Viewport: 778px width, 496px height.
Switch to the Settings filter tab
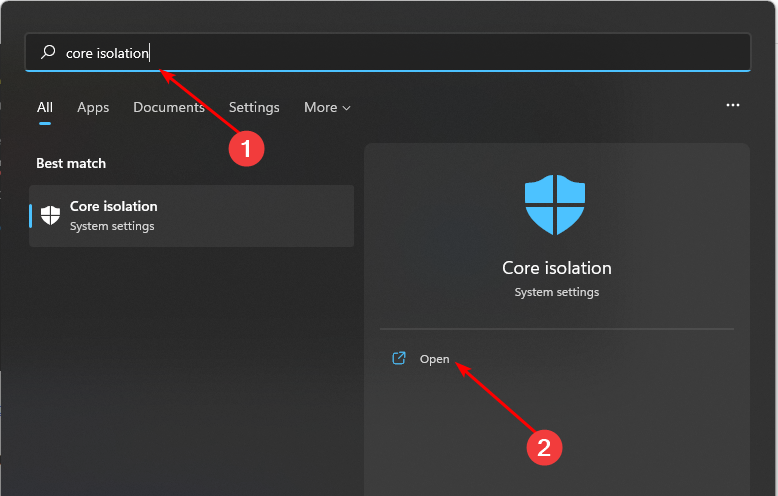point(254,107)
